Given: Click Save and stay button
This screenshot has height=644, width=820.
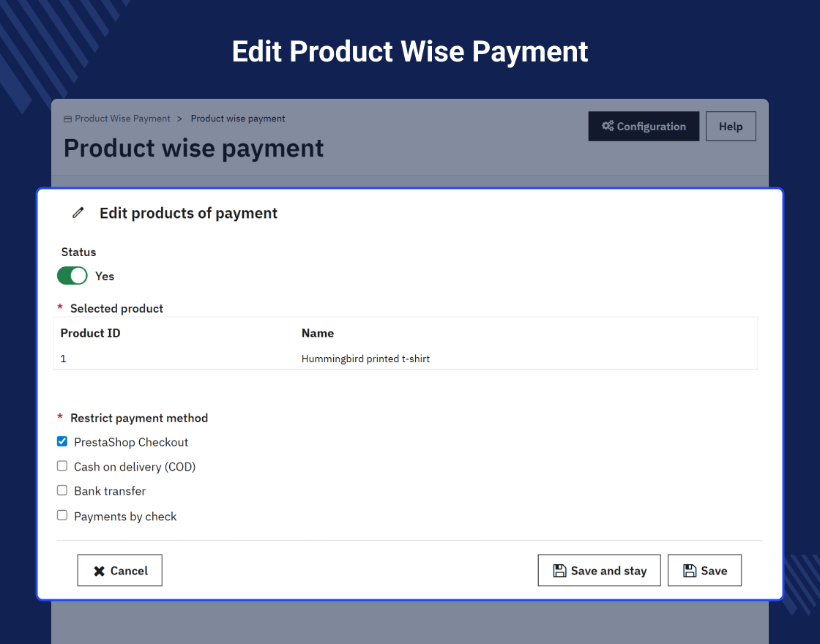Looking at the screenshot, I should click(x=600, y=570).
